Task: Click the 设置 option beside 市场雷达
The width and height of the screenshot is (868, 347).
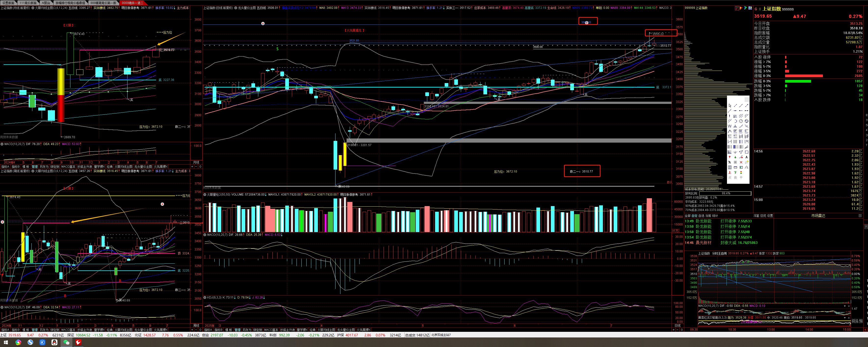Action: 770,216
